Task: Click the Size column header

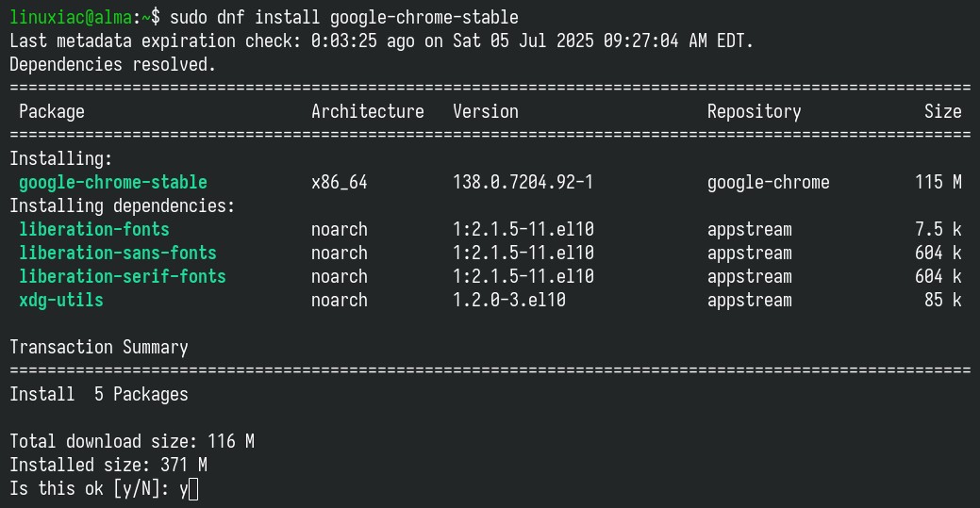Action: coord(942,111)
